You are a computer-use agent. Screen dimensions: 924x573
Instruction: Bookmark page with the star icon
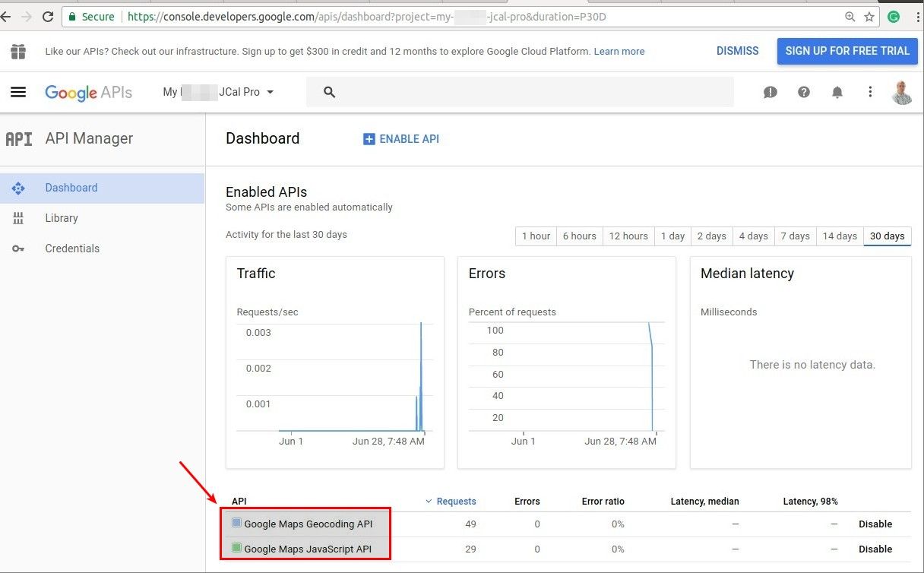click(869, 16)
